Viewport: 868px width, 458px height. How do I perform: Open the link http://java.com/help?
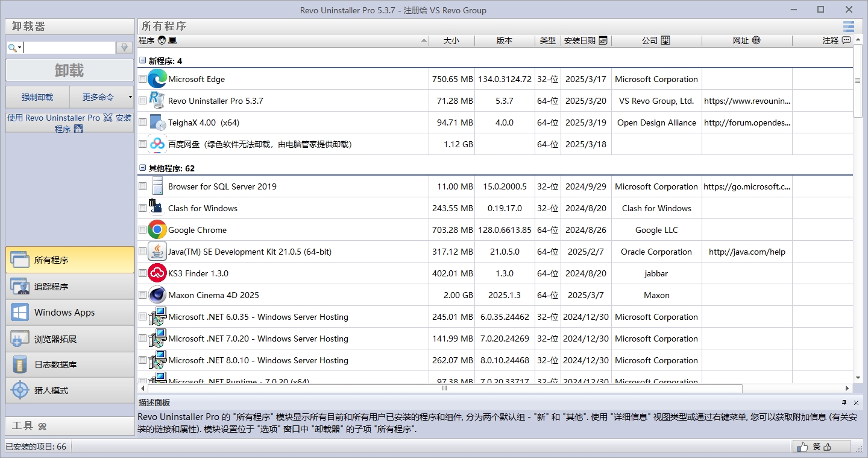coord(746,252)
